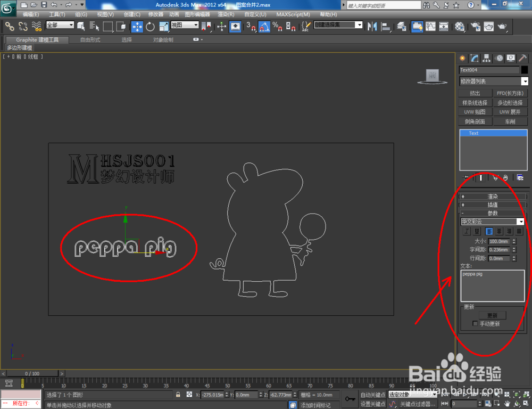Open Schematic View
532x409 pixels.
coord(444,26)
